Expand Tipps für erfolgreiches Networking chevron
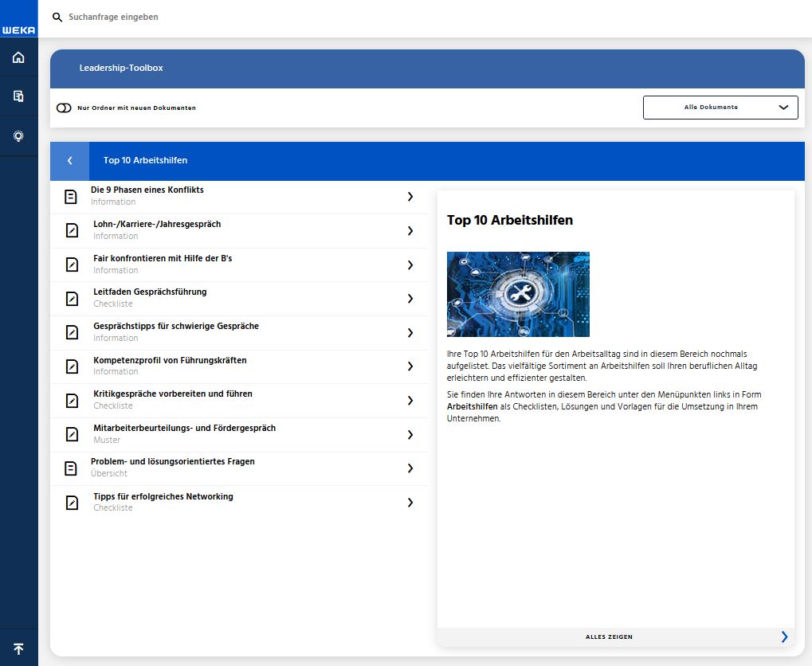Image resolution: width=812 pixels, height=666 pixels. pyautogui.click(x=410, y=503)
